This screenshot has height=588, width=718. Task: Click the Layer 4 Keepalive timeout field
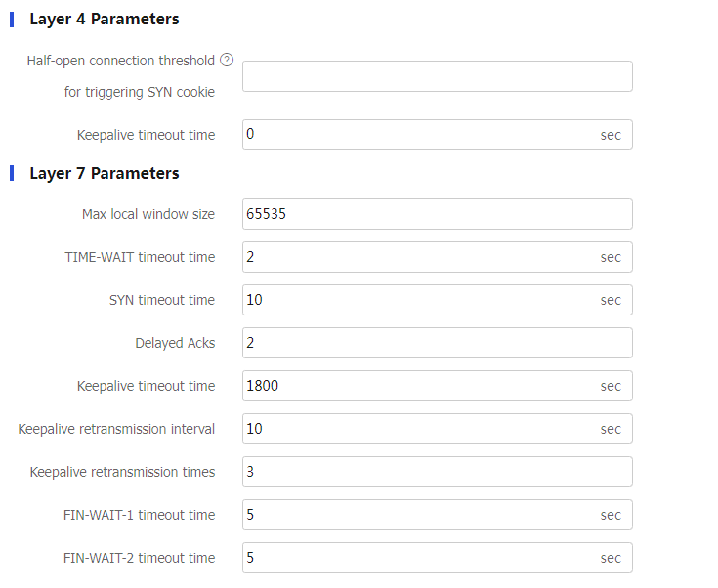click(x=420, y=135)
